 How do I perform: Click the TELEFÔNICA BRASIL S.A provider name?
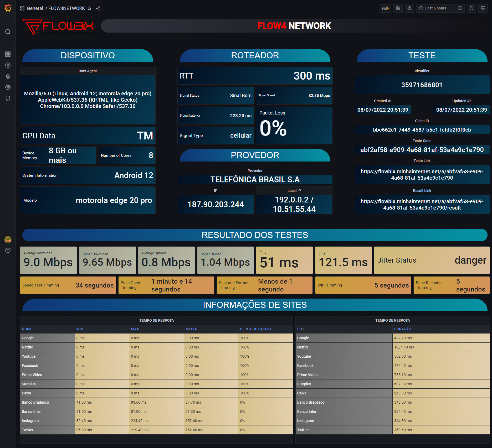[255, 180]
